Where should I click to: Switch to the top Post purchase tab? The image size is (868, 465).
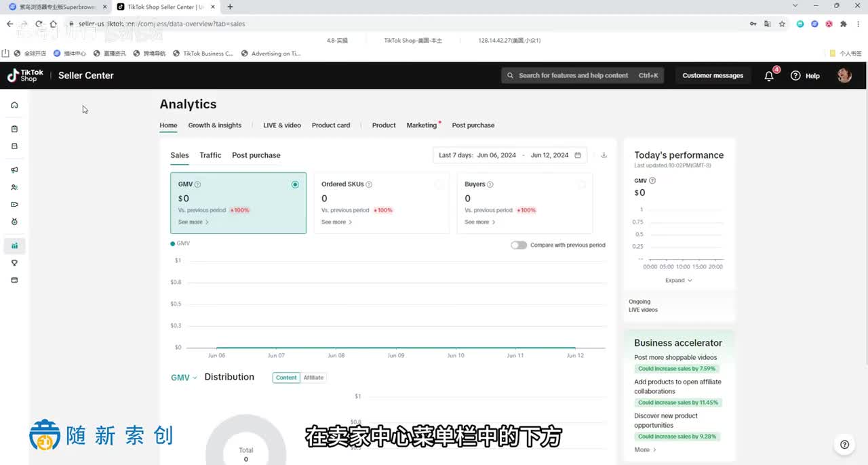click(473, 125)
